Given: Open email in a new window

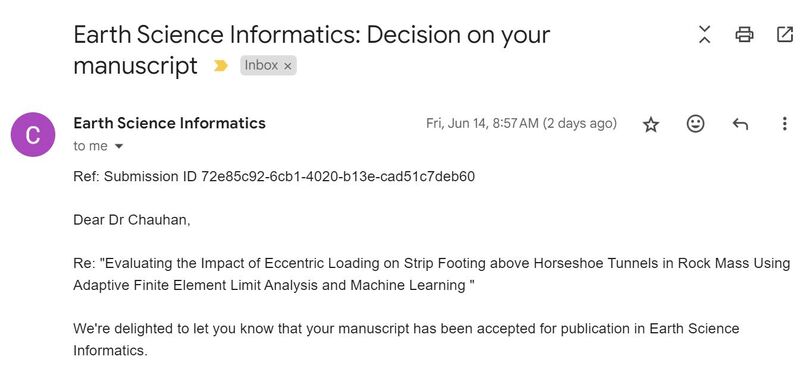Looking at the screenshot, I should (784, 35).
